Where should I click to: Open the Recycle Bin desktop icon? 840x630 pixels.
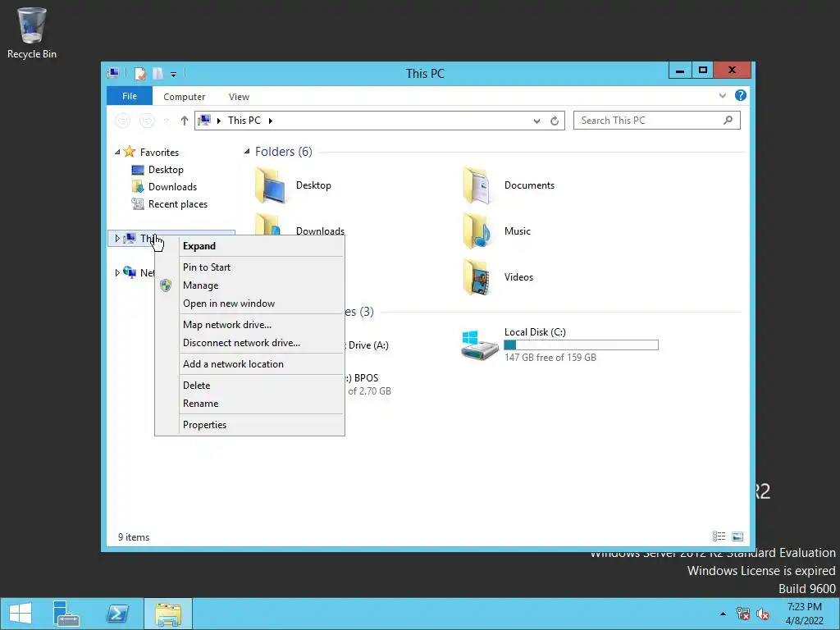(32, 32)
